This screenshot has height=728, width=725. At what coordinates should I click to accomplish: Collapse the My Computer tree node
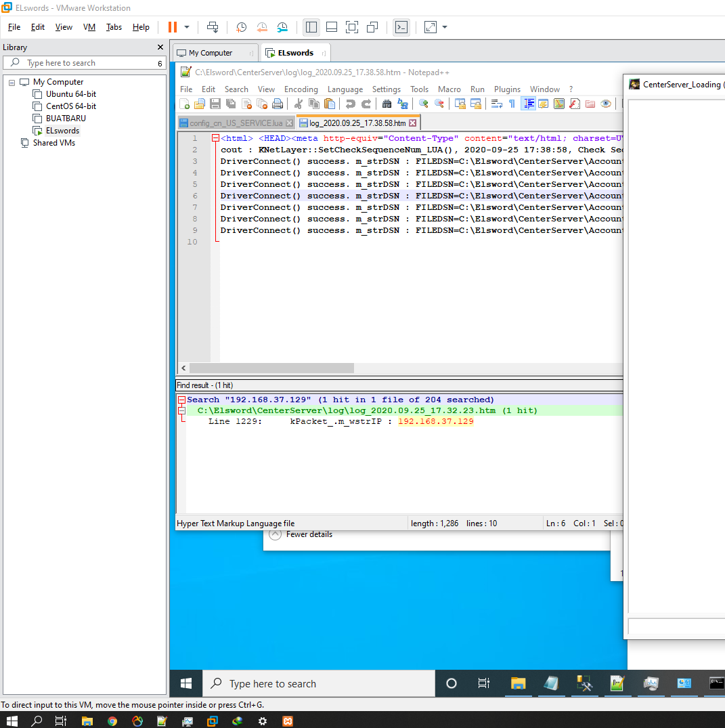[12, 82]
